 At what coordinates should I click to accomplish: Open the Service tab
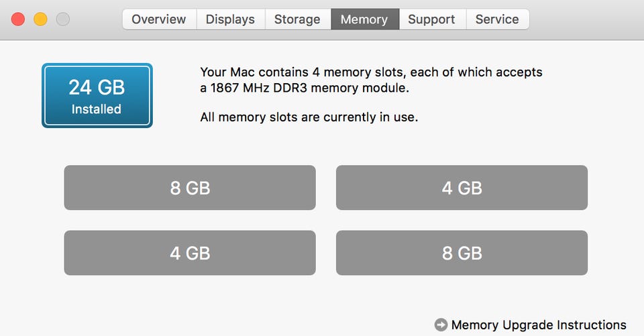[497, 19]
